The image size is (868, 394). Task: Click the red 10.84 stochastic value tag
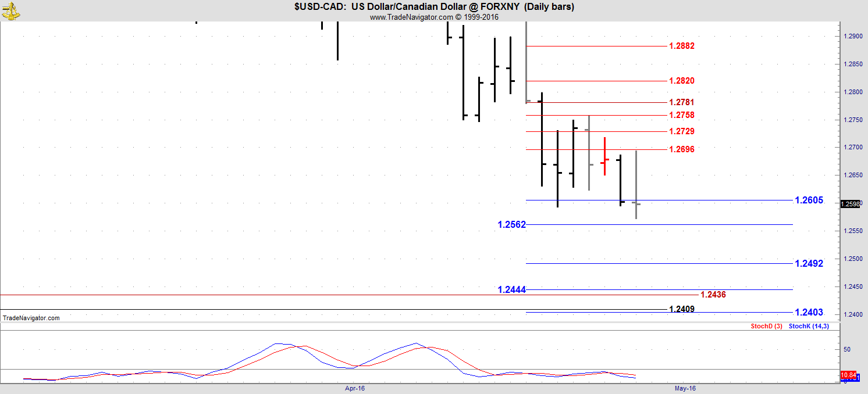click(849, 375)
